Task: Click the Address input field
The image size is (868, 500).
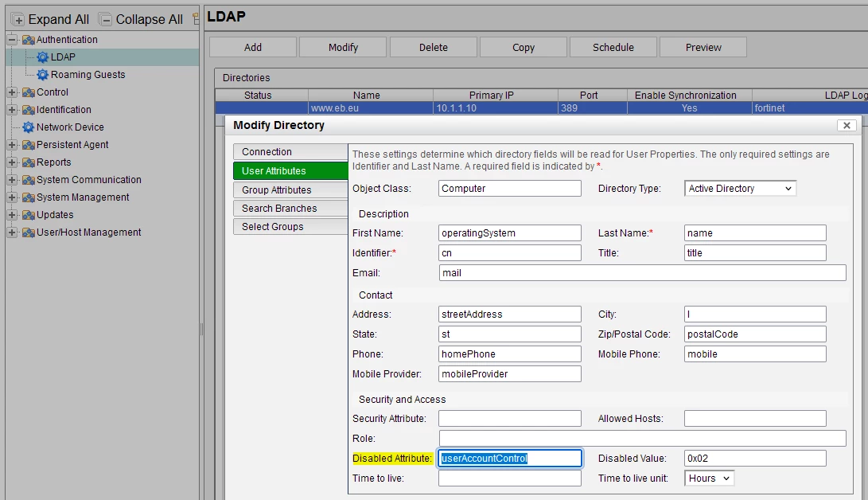Action: point(510,314)
